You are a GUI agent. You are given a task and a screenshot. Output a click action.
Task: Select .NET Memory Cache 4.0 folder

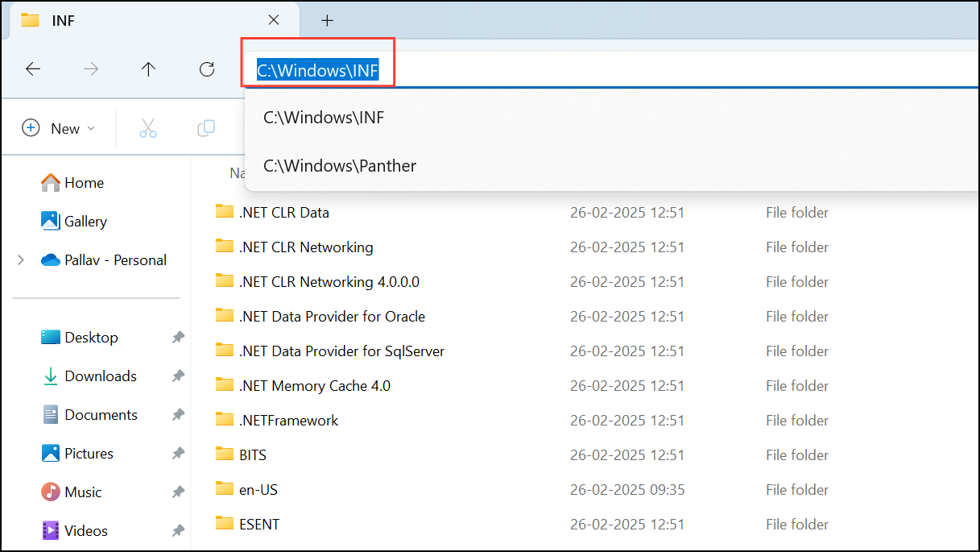coord(315,386)
